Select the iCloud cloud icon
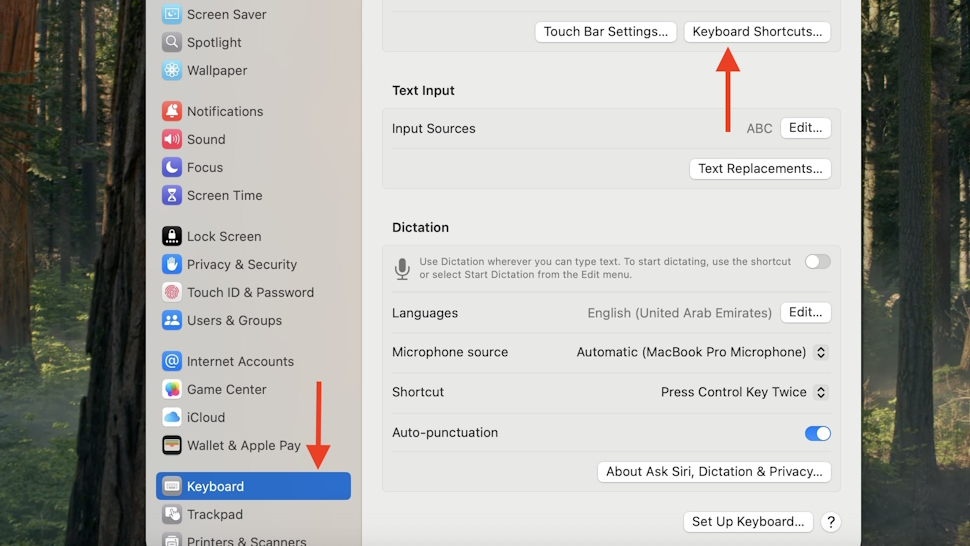Viewport: 970px width, 546px height. (x=171, y=417)
